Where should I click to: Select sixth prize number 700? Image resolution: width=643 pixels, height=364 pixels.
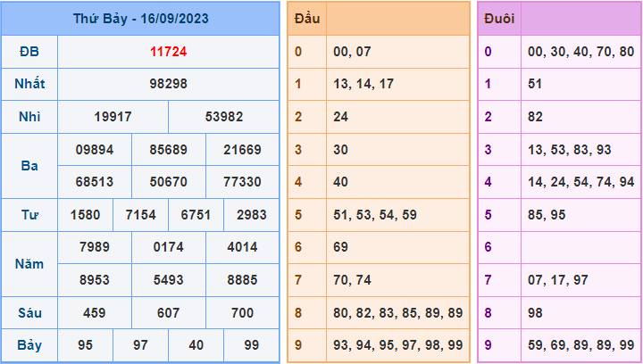242,313
